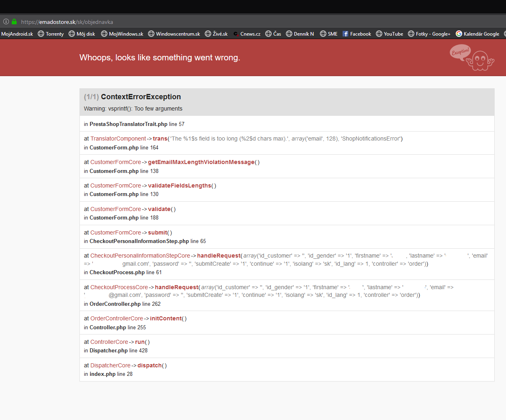Open the Torrenty bookmark

point(51,34)
